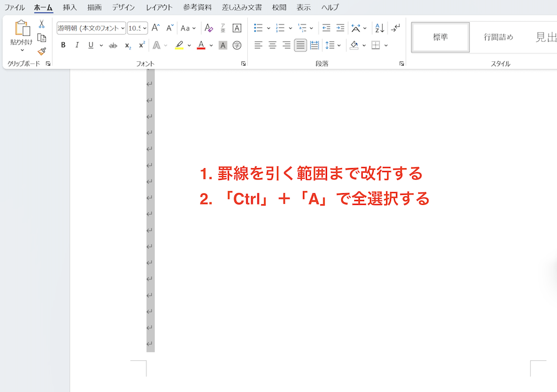Click the text effects outlined A icon
This screenshot has height=392, width=557.
tap(157, 45)
